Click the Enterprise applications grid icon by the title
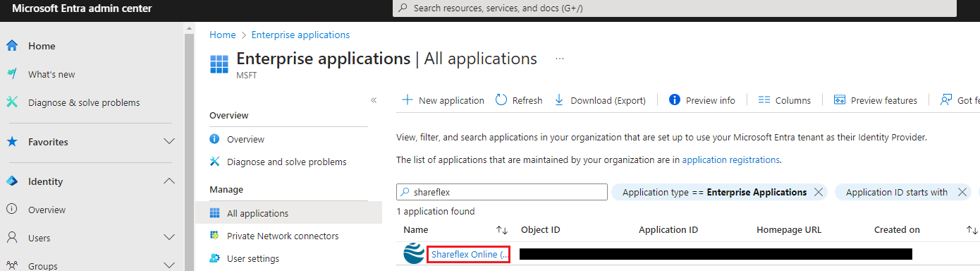 [220, 64]
